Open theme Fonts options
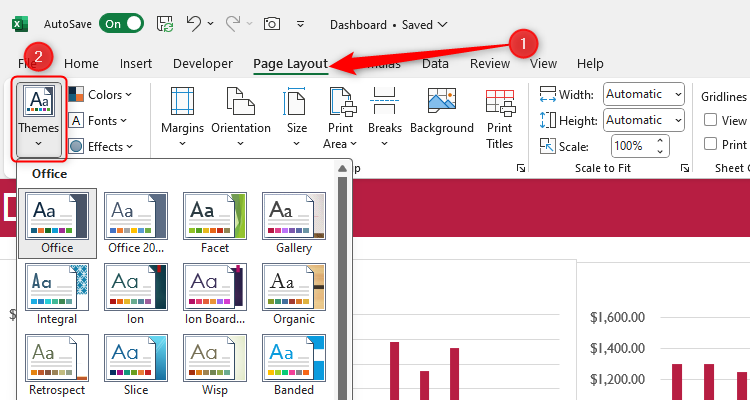The height and width of the screenshot is (400, 750). (100, 121)
